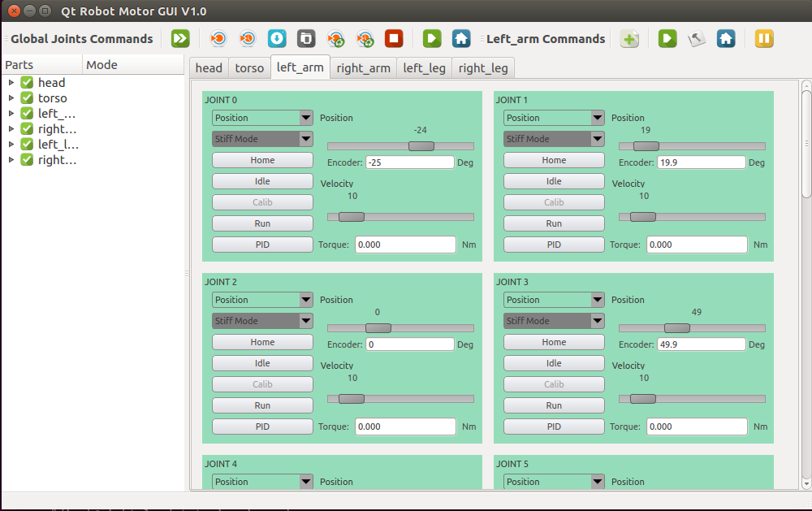Click the blue down-arrow icon in global toolbar
This screenshot has width=812, height=511.
tap(276, 38)
